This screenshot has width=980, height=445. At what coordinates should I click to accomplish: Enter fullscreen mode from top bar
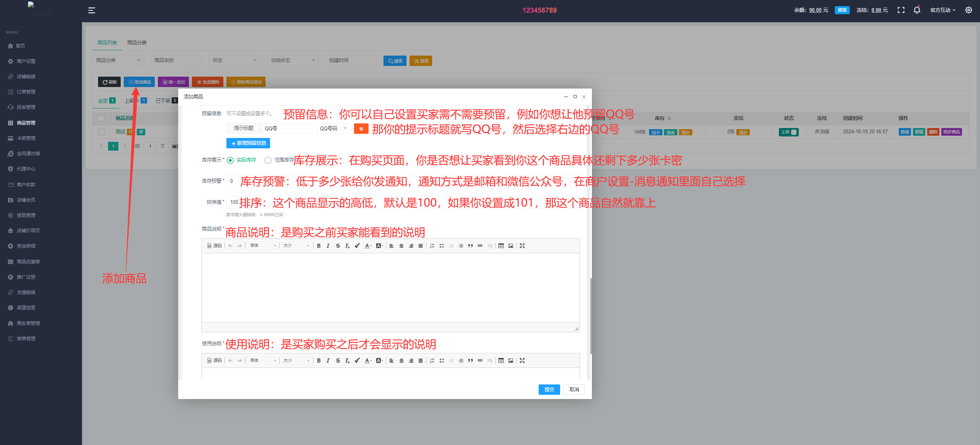(901, 10)
